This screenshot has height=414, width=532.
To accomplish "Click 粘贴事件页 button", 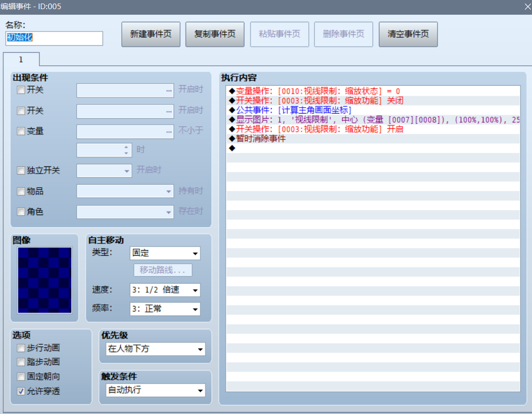I will [x=279, y=34].
